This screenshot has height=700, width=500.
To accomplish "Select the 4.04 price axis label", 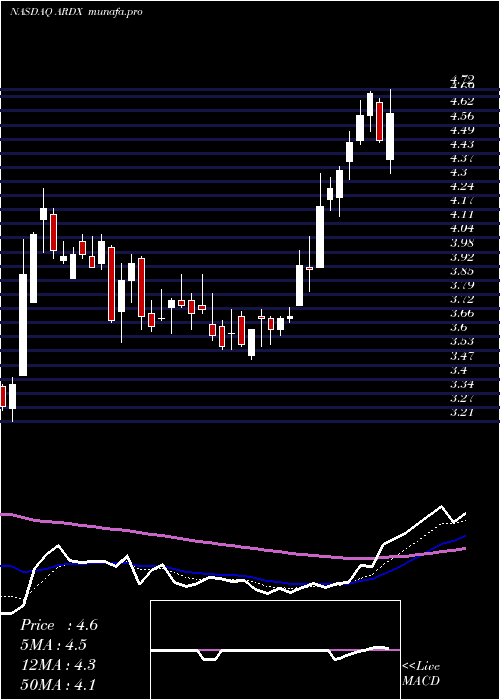I will pyautogui.click(x=462, y=229).
